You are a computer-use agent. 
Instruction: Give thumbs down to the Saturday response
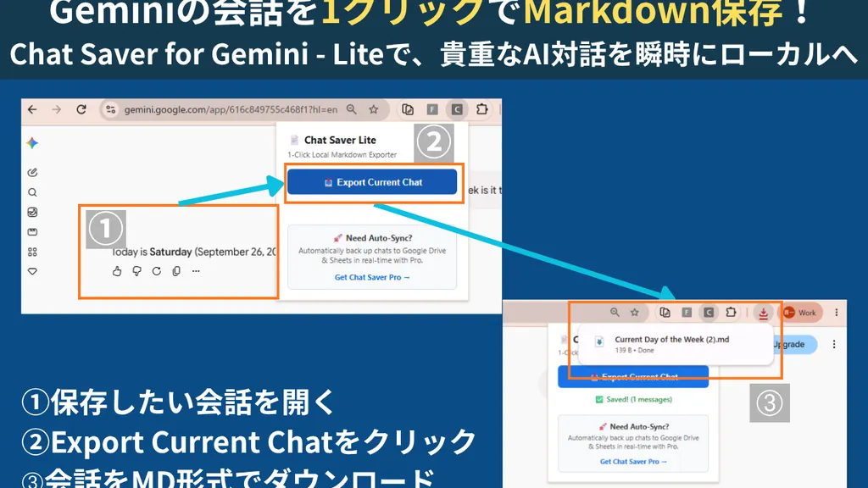point(136,271)
